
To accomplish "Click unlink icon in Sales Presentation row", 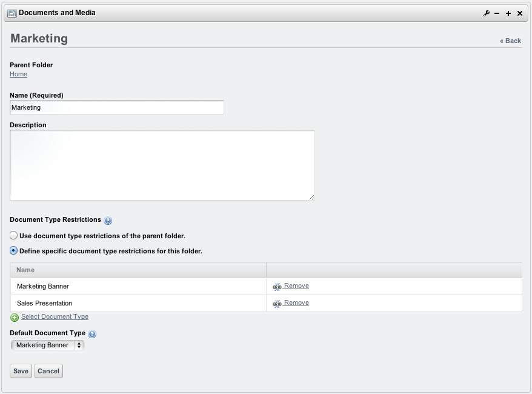I will [x=277, y=304].
